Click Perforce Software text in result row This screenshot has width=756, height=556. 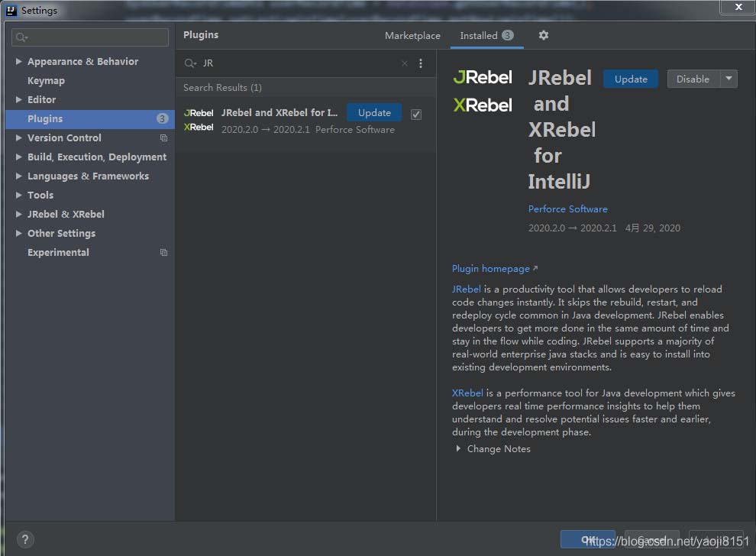355,129
